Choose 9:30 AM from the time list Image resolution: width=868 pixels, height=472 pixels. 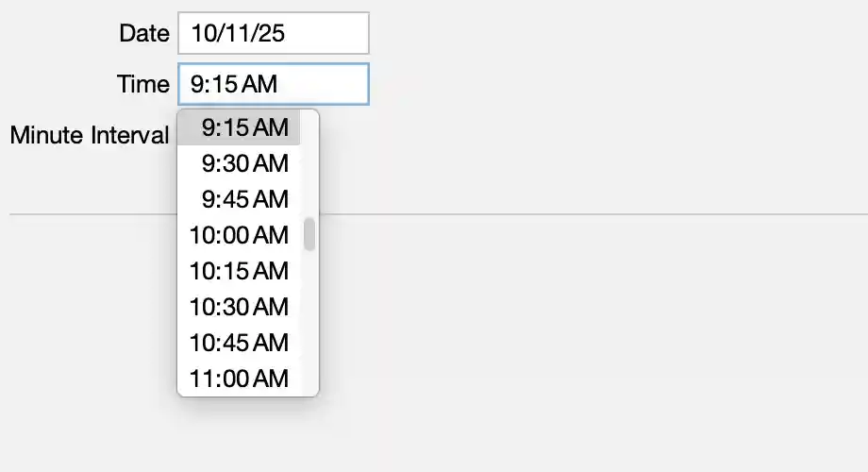[x=244, y=163]
